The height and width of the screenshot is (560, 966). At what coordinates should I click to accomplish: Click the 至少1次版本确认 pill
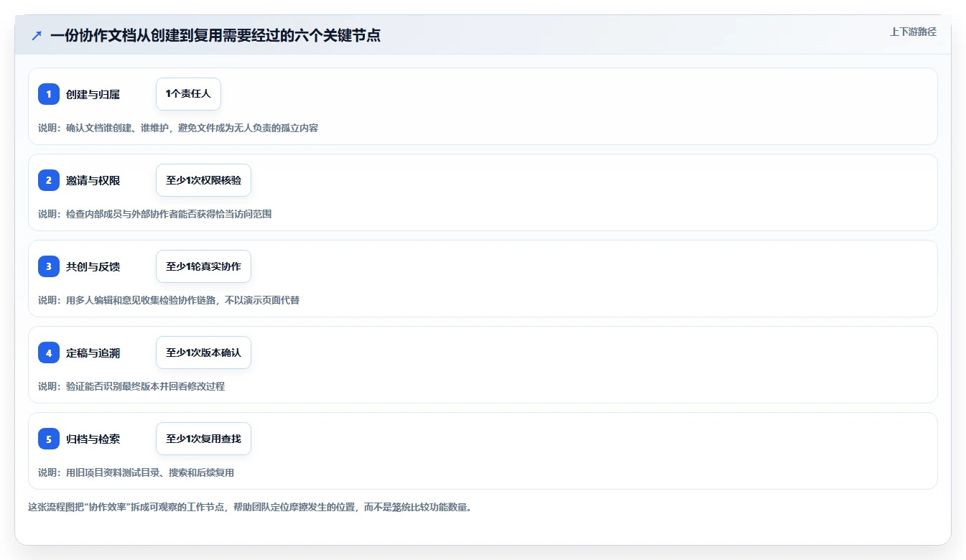(x=203, y=353)
